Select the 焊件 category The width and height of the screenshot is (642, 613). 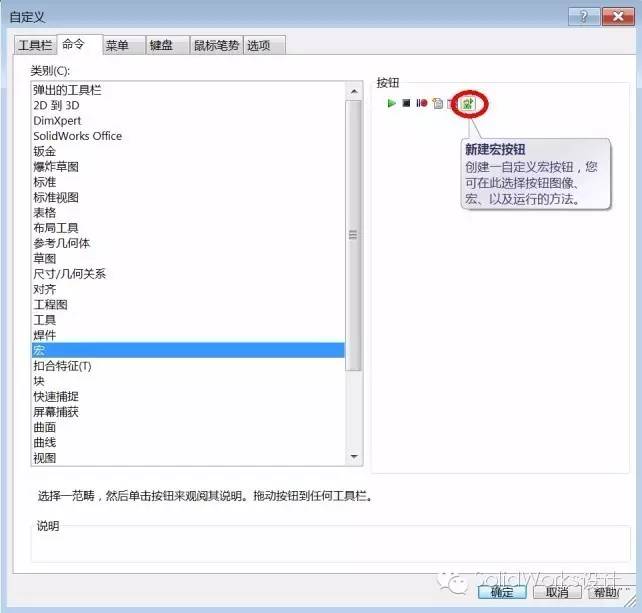coord(188,335)
